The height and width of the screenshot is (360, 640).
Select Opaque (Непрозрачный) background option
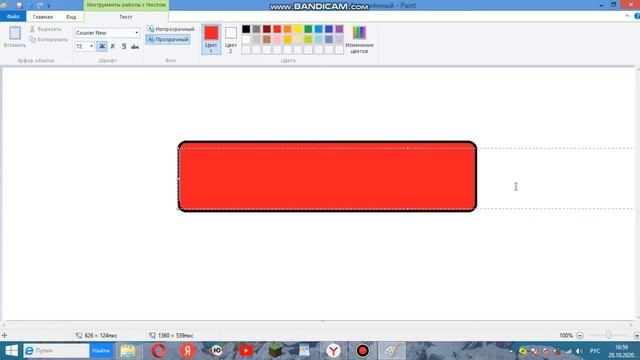click(171, 29)
